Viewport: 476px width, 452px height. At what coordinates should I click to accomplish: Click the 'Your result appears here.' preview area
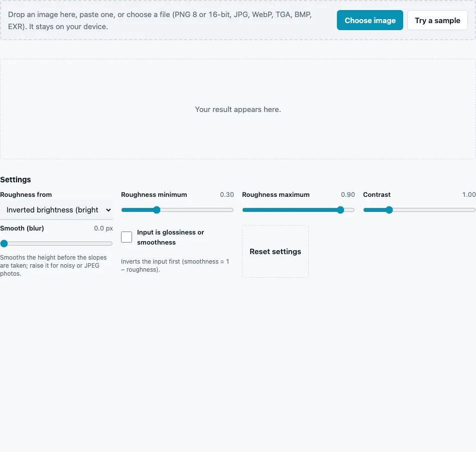point(238,109)
